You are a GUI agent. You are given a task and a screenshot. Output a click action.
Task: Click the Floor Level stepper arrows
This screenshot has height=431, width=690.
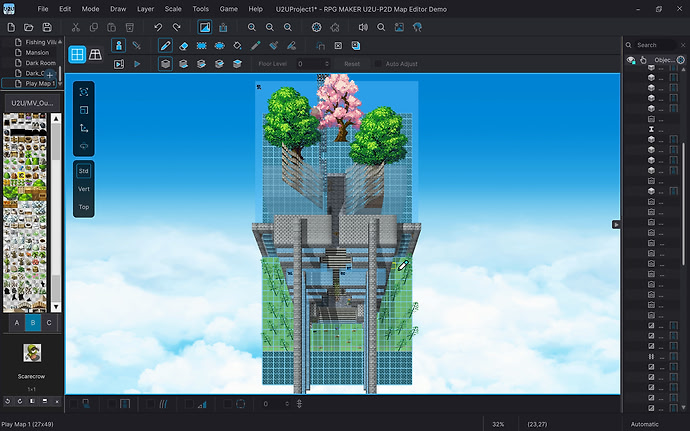[x=327, y=64]
